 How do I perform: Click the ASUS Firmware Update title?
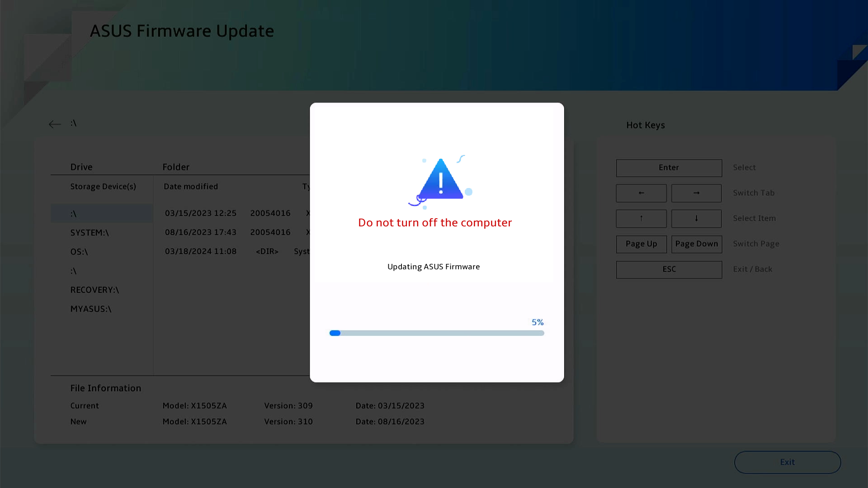[x=182, y=31]
